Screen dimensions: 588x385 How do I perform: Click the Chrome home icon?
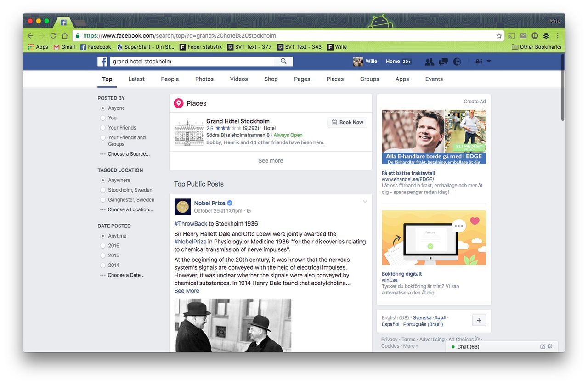(65, 35)
